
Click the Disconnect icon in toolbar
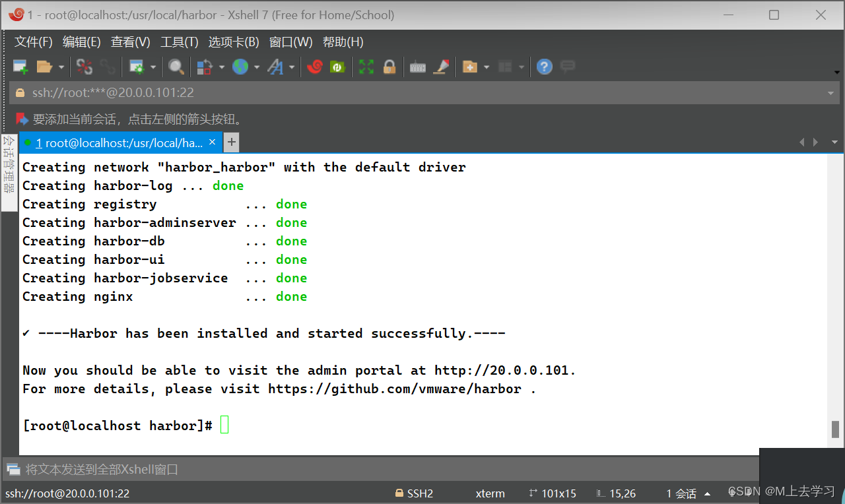point(84,67)
